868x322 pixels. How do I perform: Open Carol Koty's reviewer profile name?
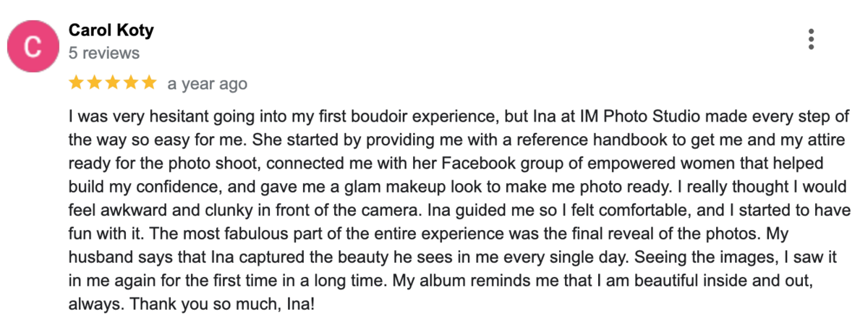pos(111,30)
